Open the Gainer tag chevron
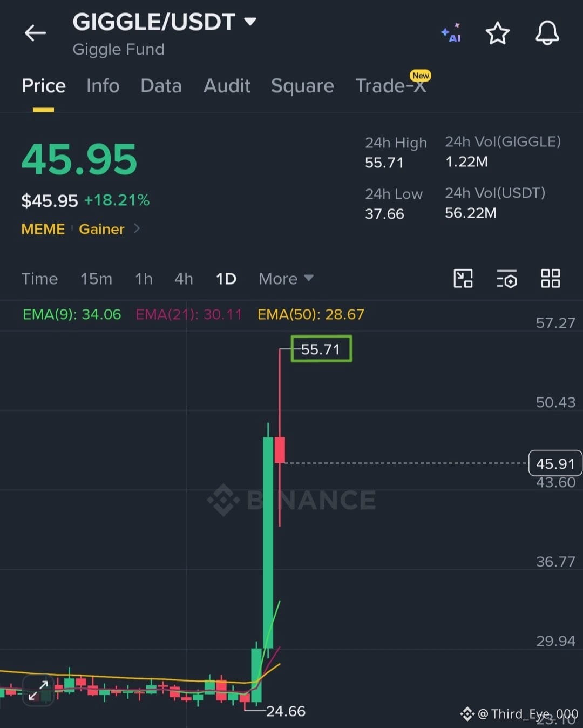The height and width of the screenshot is (728, 583). (137, 228)
